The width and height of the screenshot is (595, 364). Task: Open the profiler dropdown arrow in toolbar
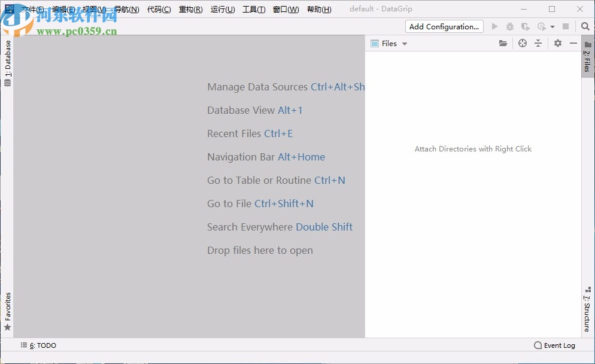[x=551, y=26]
